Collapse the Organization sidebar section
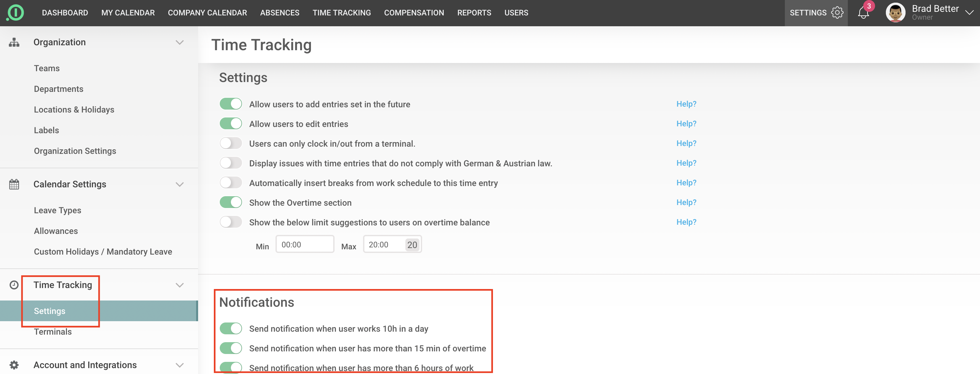Screen dimensions: 980x374 pyautogui.click(x=179, y=42)
